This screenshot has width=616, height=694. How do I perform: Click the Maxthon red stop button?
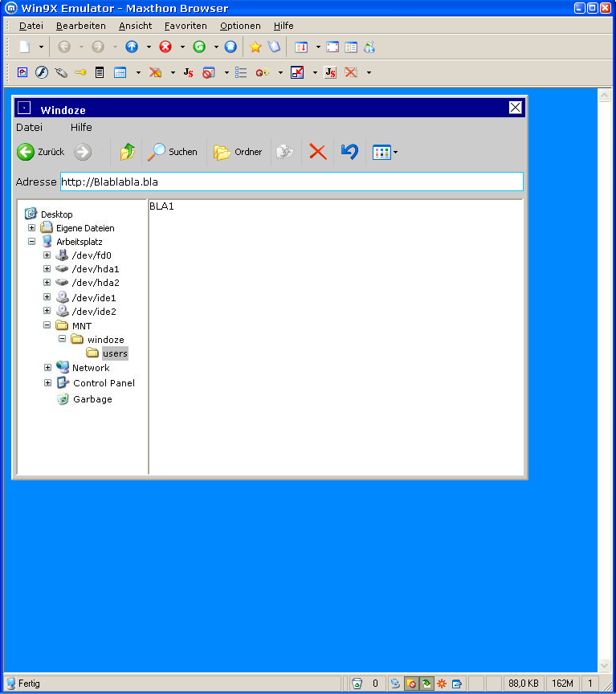[x=165, y=47]
